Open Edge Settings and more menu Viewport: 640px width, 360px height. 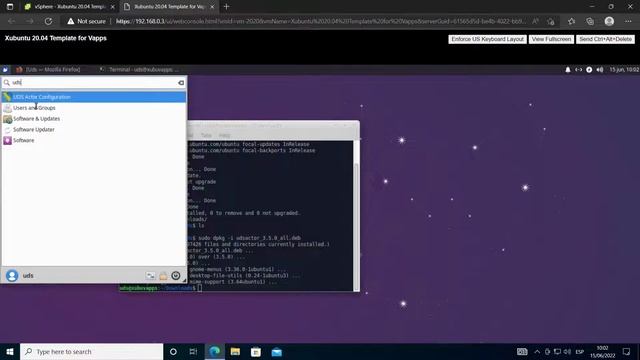(x=628, y=21)
